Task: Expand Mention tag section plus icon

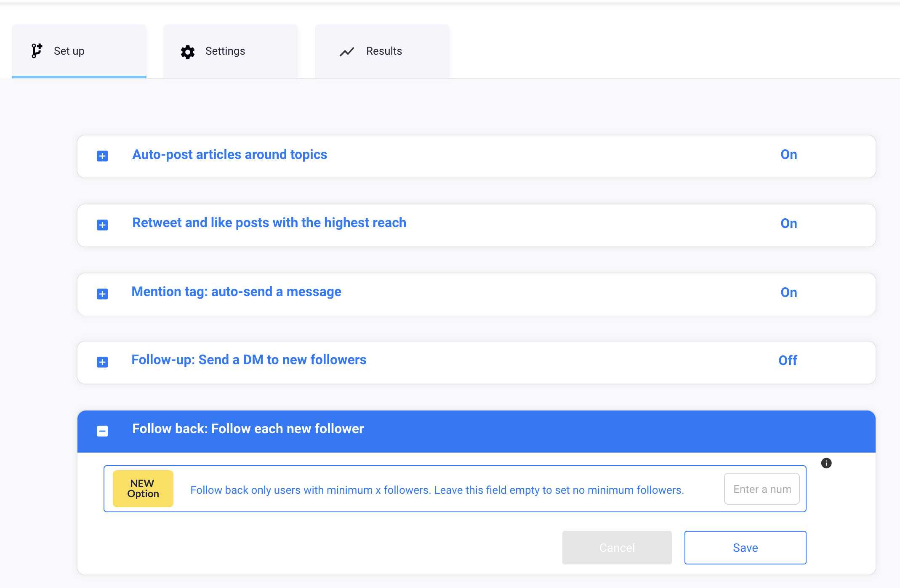Action: 102,294
